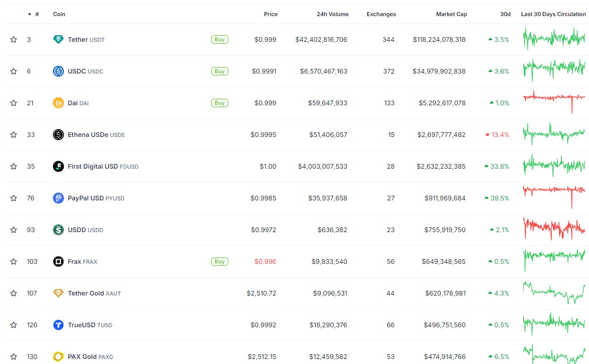
Task: Star the Tether Gold row
Action: pyautogui.click(x=13, y=293)
